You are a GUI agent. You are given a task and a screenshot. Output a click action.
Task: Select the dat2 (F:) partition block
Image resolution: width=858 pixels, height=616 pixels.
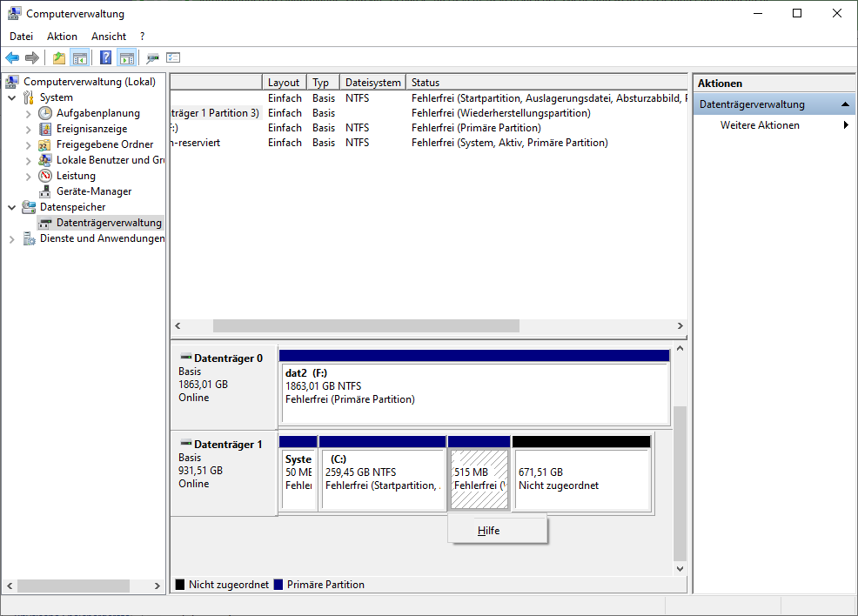pos(474,385)
